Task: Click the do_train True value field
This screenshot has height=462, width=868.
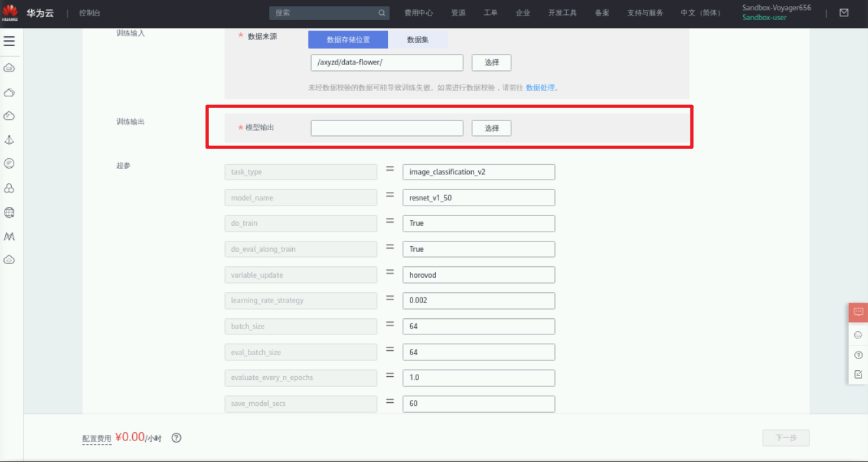Action: 479,223
